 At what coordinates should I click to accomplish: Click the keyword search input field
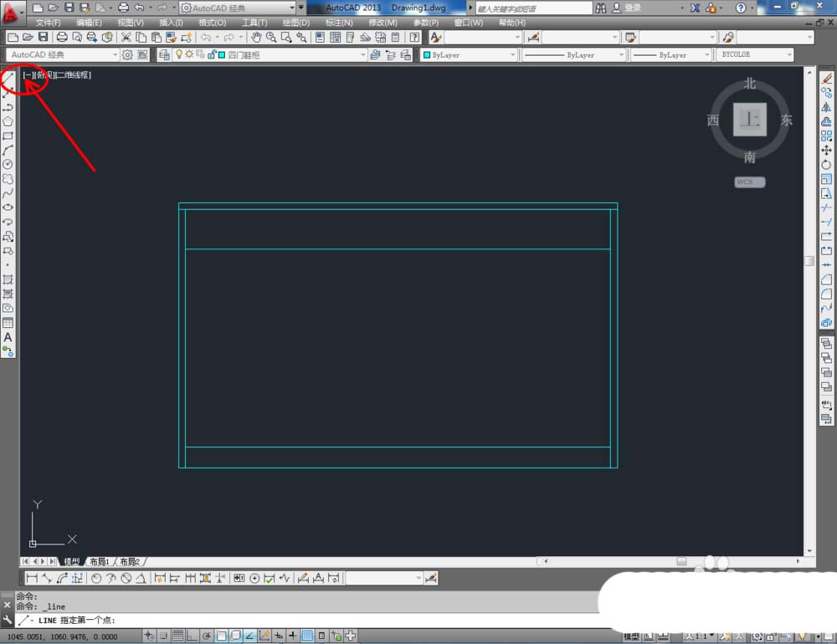click(532, 8)
